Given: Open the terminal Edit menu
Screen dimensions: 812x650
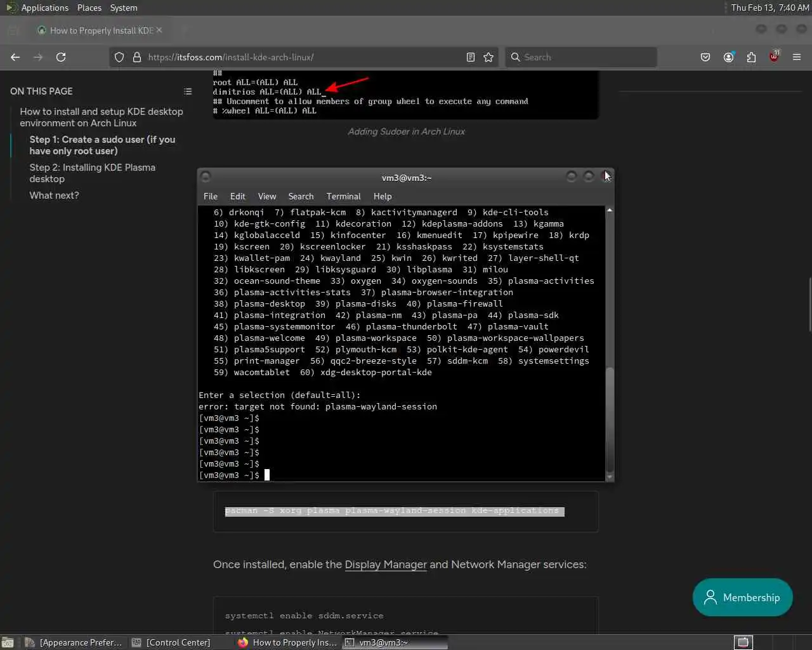Looking at the screenshot, I should pyautogui.click(x=238, y=196).
